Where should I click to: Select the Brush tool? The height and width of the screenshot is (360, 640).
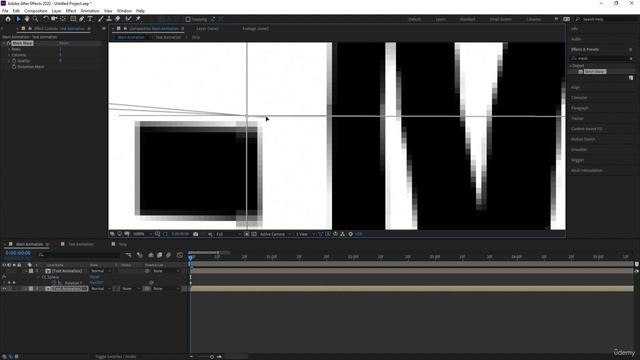[100, 19]
